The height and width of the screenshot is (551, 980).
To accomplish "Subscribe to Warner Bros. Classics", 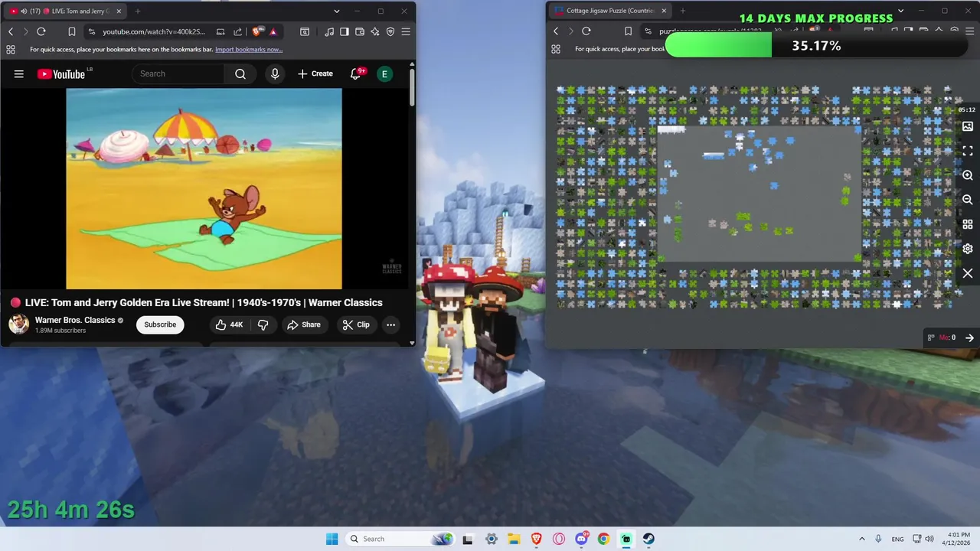I will [x=160, y=324].
